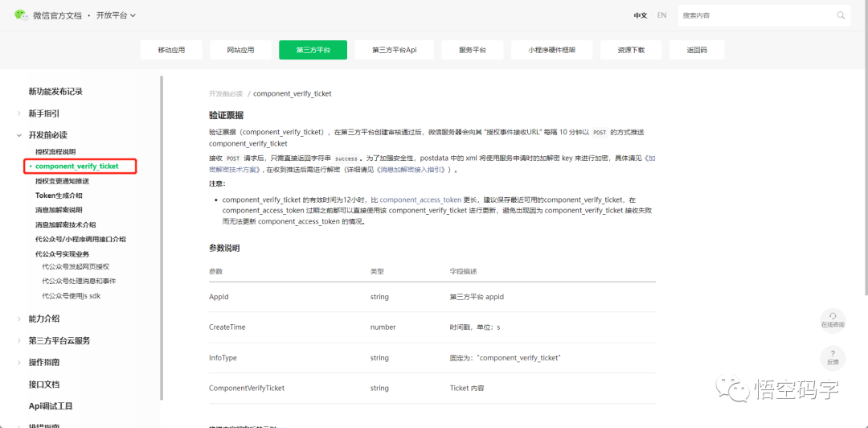Open the 第三方平台Api tab
The image size is (868, 428).
tap(394, 50)
